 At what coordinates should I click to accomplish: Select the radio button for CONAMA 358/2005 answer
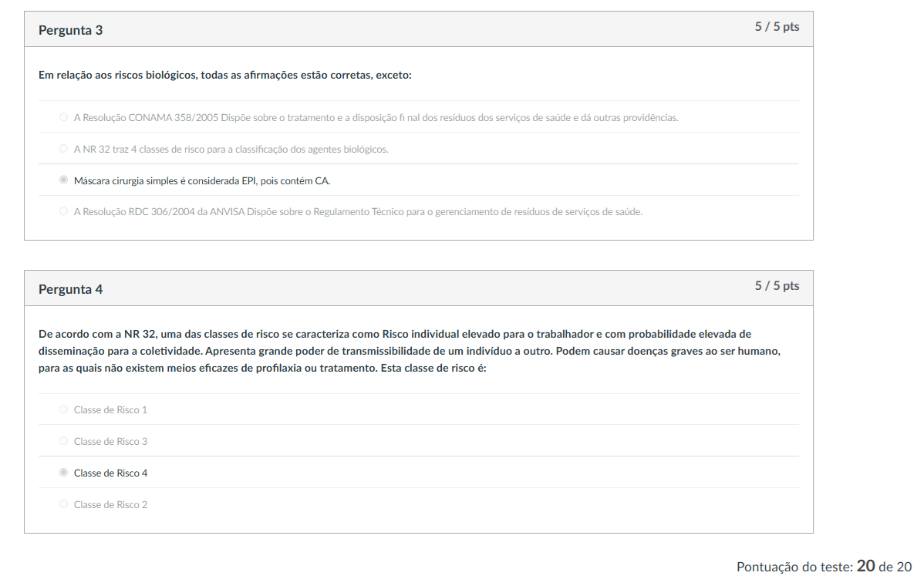63,118
